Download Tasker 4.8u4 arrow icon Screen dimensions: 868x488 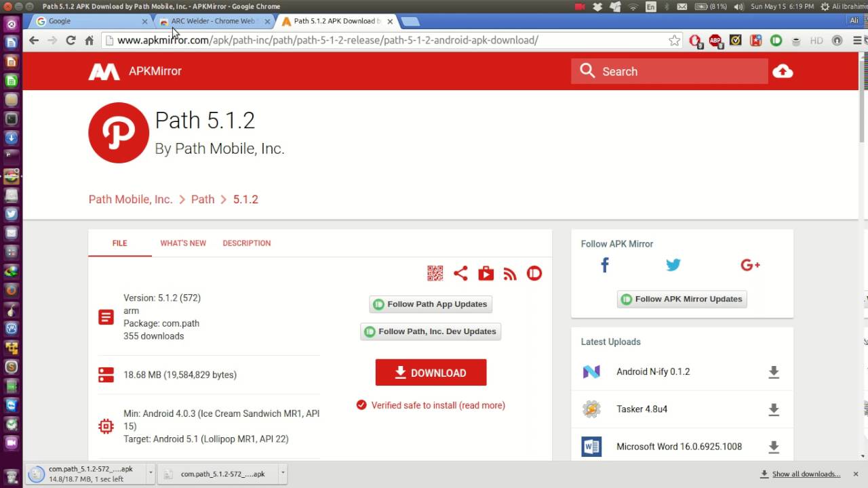(774, 409)
